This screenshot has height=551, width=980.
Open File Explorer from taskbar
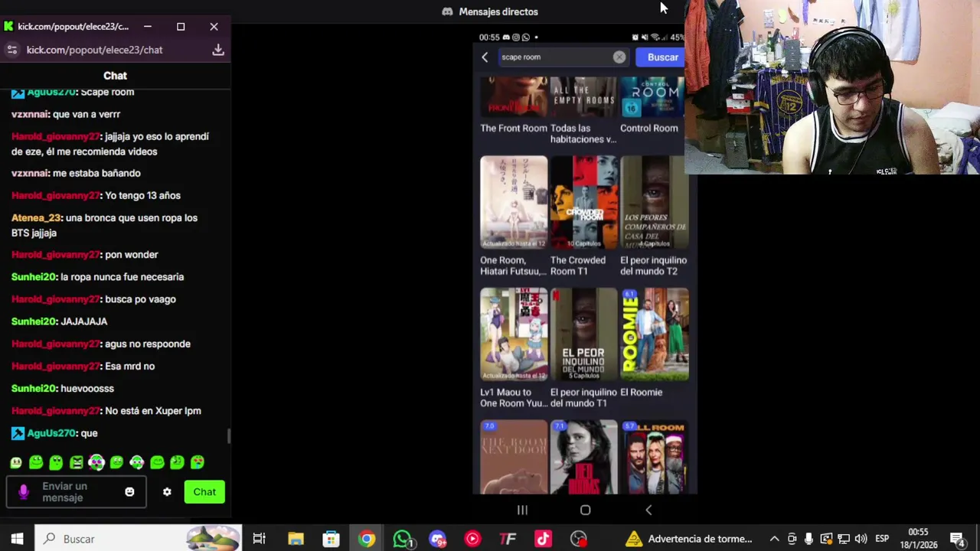(296, 539)
